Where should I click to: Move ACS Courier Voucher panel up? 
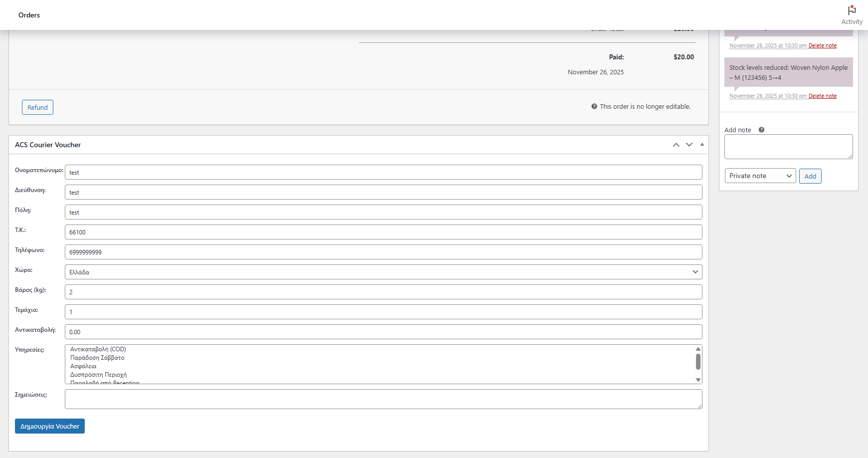[676, 145]
